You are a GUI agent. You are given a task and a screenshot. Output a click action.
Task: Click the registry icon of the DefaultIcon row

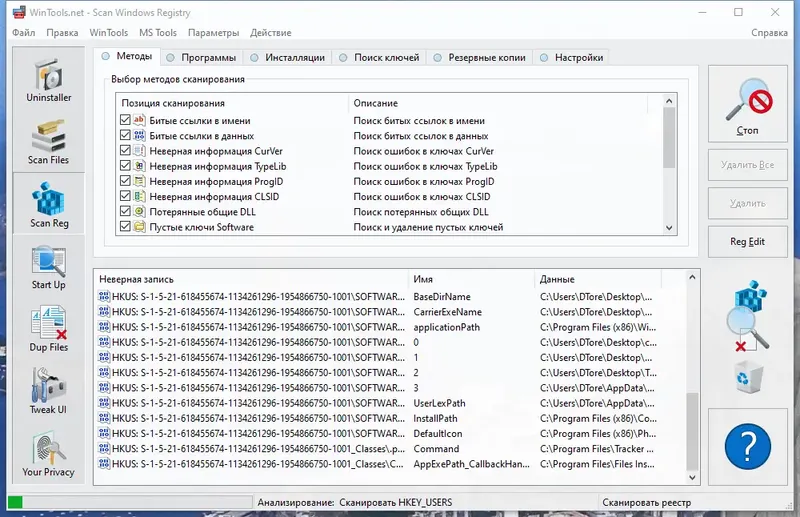pos(104,433)
